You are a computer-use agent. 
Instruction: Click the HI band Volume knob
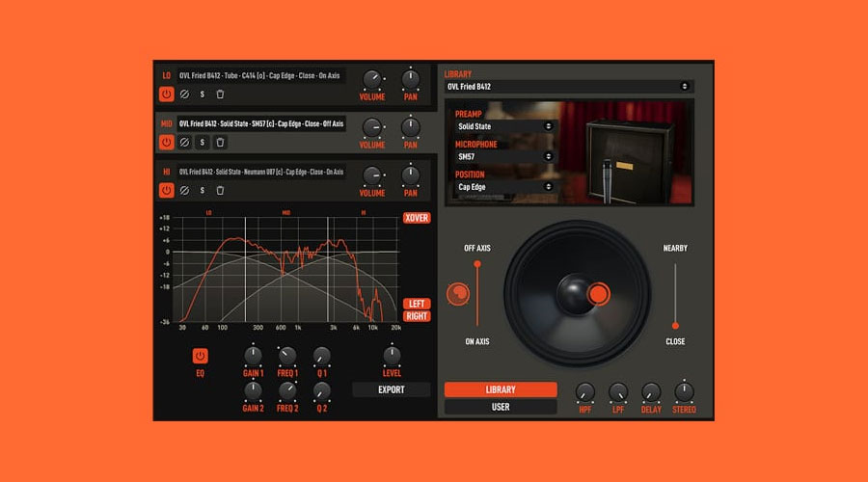point(371,175)
